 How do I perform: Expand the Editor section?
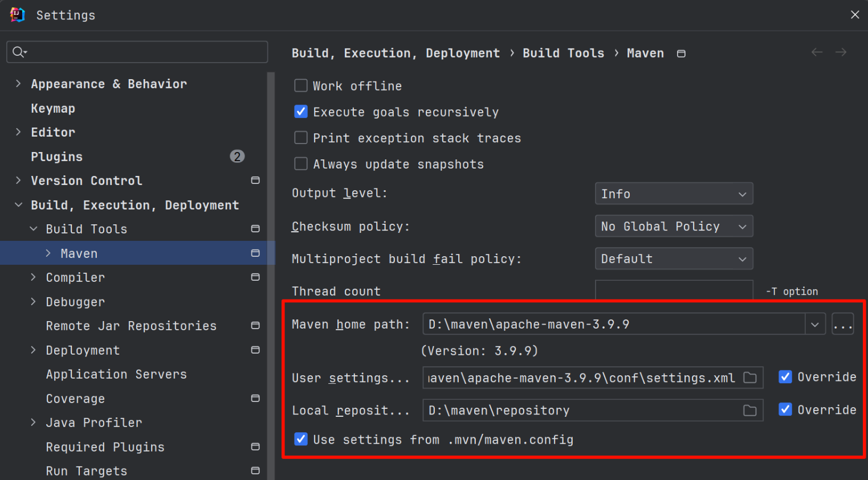(18, 132)
